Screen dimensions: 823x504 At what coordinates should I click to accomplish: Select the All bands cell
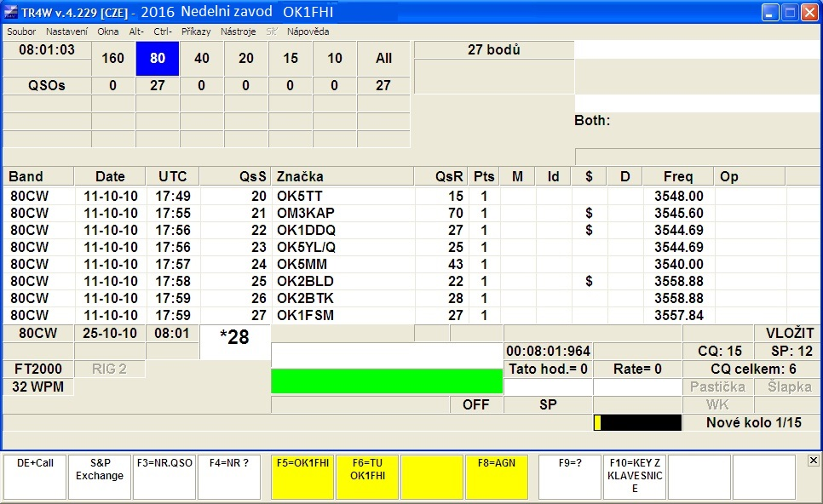pos(383,58)
